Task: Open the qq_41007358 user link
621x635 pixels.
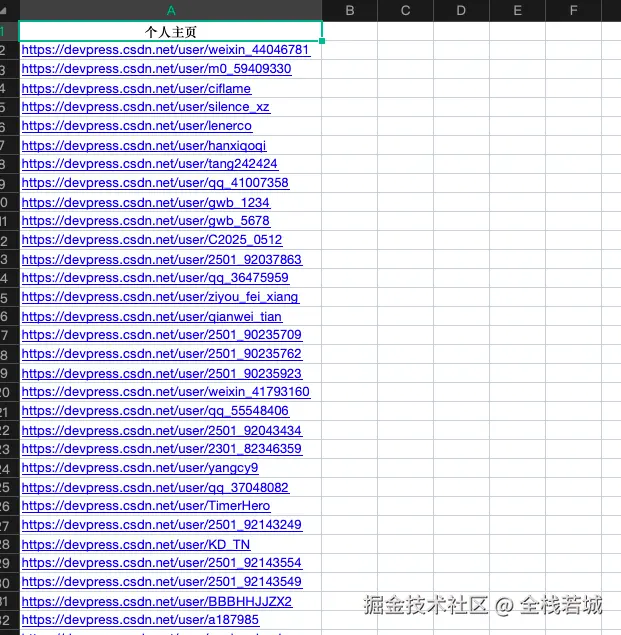Action: [155, 183]
